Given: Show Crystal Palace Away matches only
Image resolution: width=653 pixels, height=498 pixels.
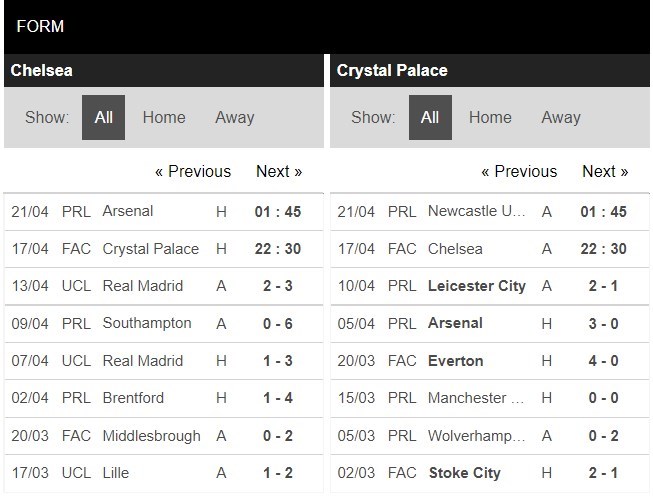Looking at the screenshot, I should click(x=561, y=117).
